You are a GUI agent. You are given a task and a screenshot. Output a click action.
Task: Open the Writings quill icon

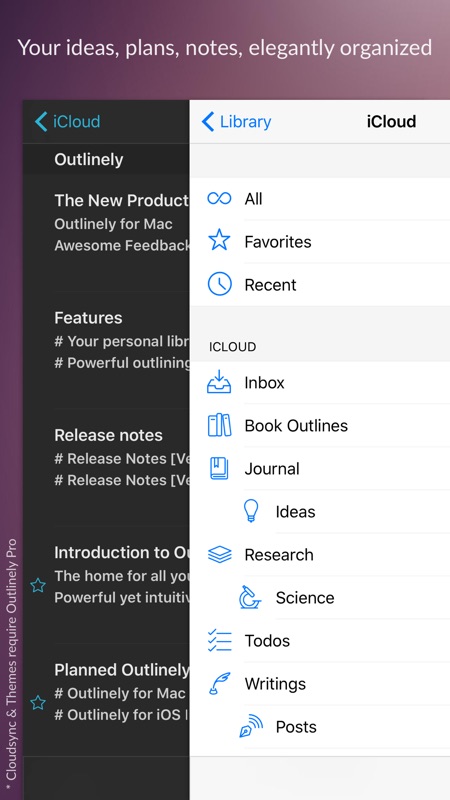pos(219,683)
